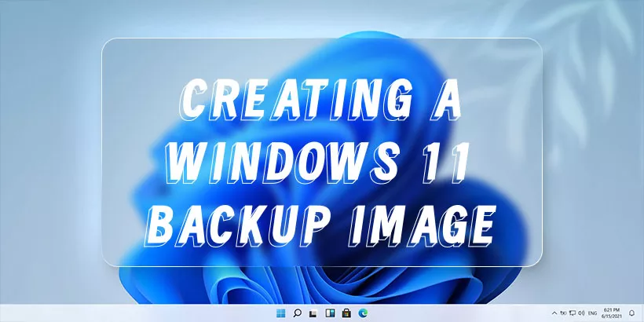Launch Microsoft Store from taskbar
Viewport: 644px width, 322px height.
(346, 313)
